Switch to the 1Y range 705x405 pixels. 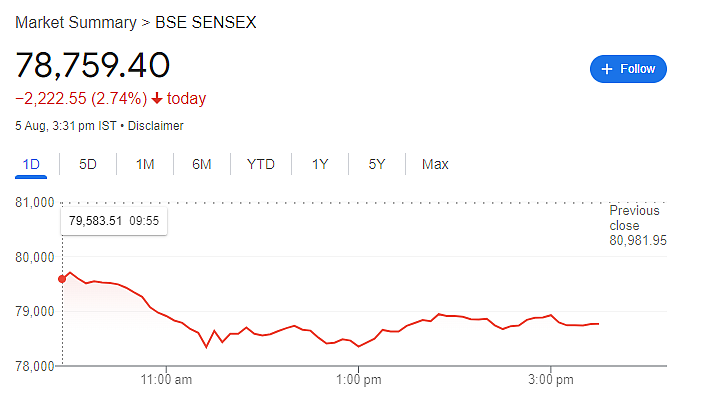point(320,165)
